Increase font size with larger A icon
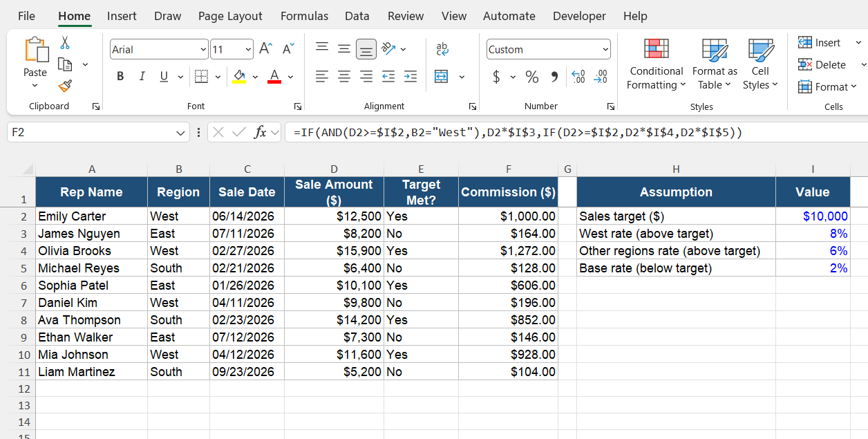This screenshot has height=439, width=868. coord(265,49)
